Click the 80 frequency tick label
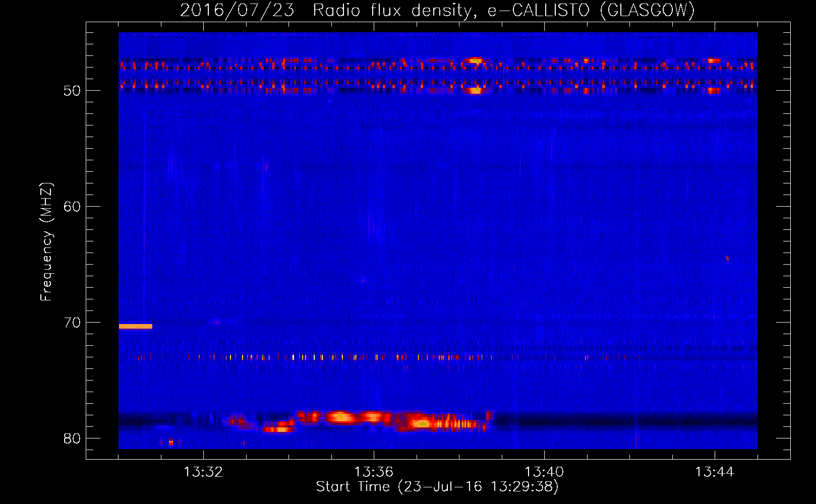This screenshot has height=504, width=816. coord(72,438)
